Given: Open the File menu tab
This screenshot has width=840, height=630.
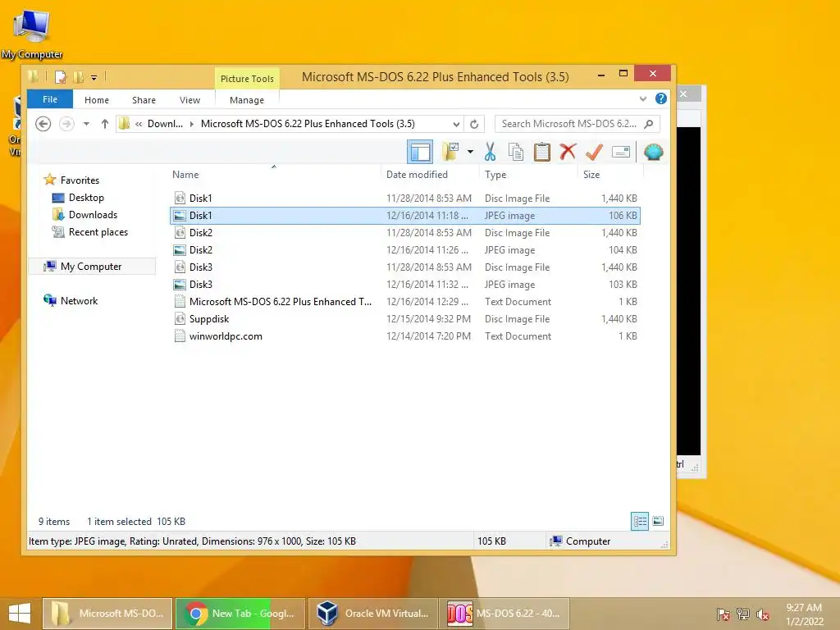Looking at the screenshot, I should tap(50, 99).
